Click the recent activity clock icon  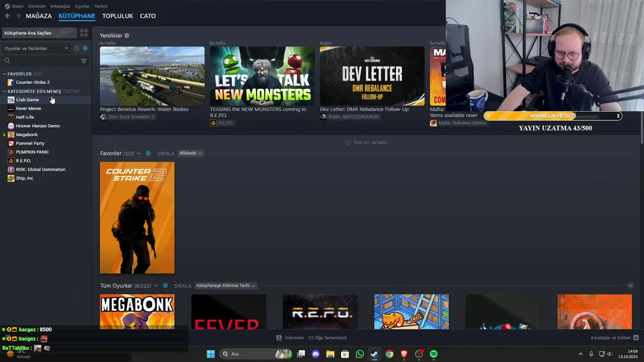(76, 48)
